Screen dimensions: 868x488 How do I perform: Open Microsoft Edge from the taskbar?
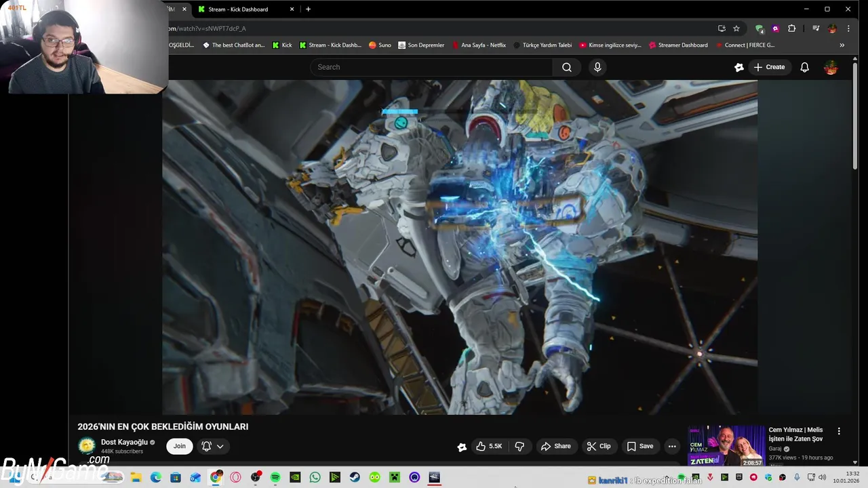(x=156, y=477)
